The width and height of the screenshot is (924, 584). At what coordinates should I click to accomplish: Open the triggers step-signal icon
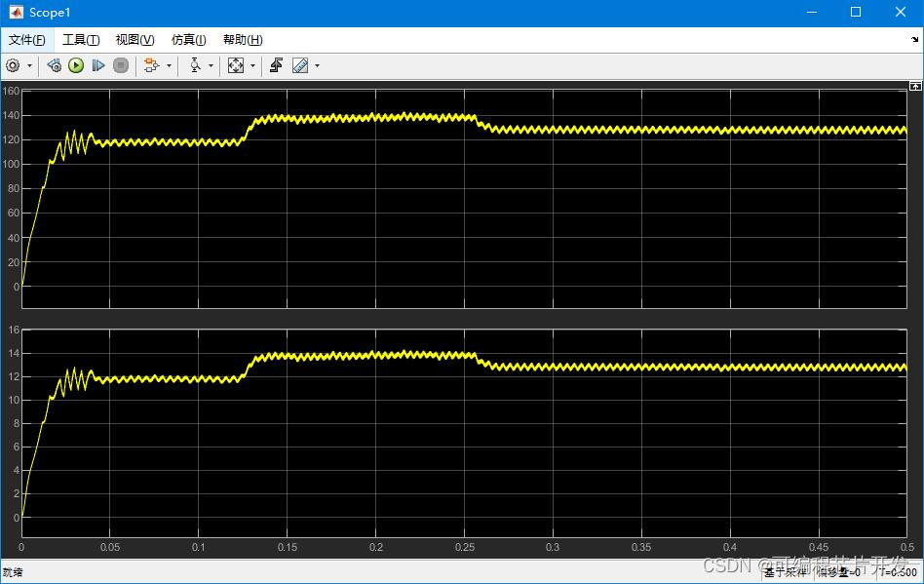[277, 65]
